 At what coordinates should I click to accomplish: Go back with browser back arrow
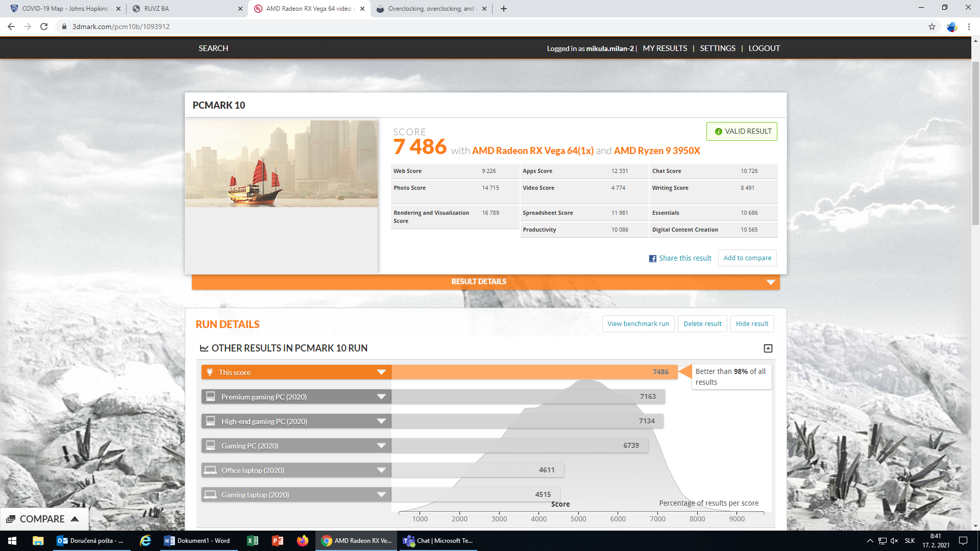coord(11,27)
